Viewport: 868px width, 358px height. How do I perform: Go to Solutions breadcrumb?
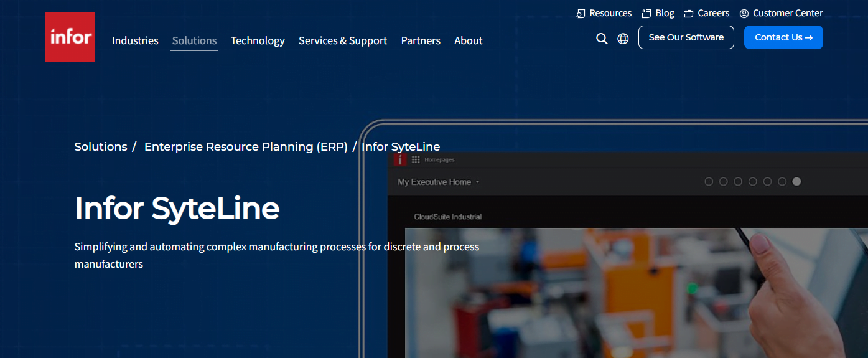pyautogui.click(x=101, y=147)
